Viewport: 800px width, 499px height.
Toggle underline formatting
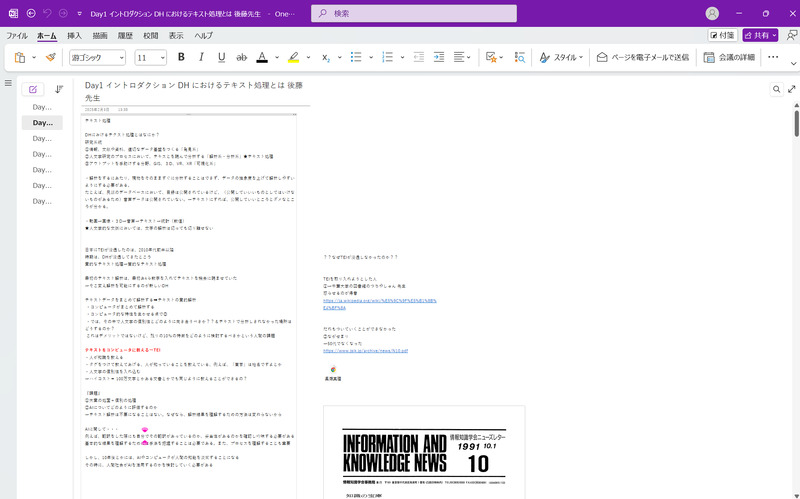click(x=221, y=58)
